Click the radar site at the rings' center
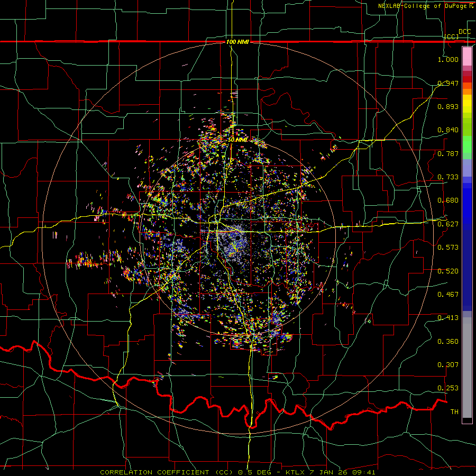 click(x=237, y=237)
